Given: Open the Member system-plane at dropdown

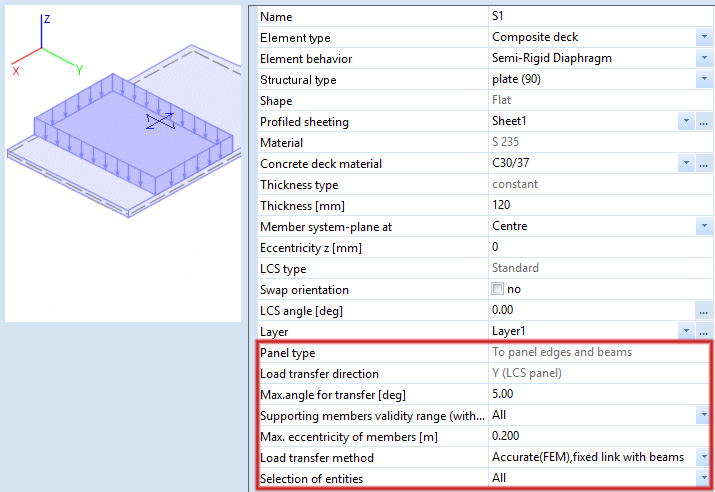Looking at the screenshot, I should pos(704,226).
